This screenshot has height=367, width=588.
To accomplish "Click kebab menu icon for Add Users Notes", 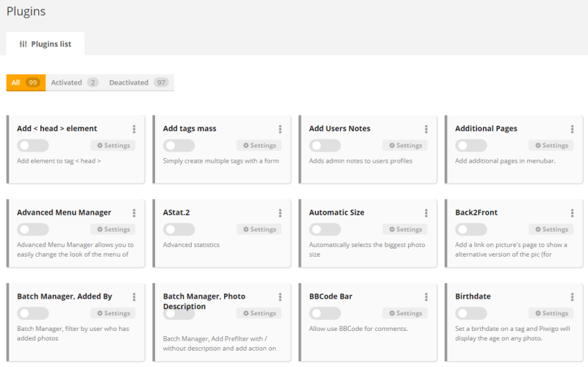I will 426,129.
